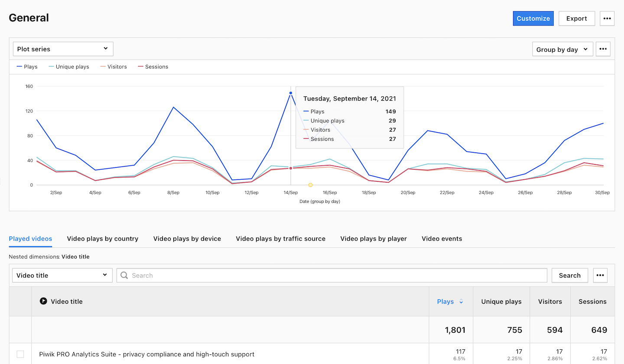
Task: Click the Sessions data point on 14/Sep
Action: pyautogui.click(x=290, y=168)
